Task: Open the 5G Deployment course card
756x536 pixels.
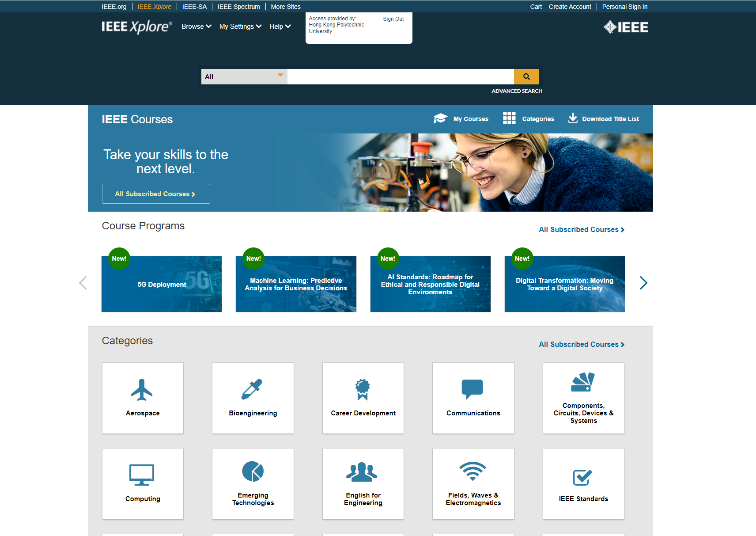Action: (x=162, y=284)
